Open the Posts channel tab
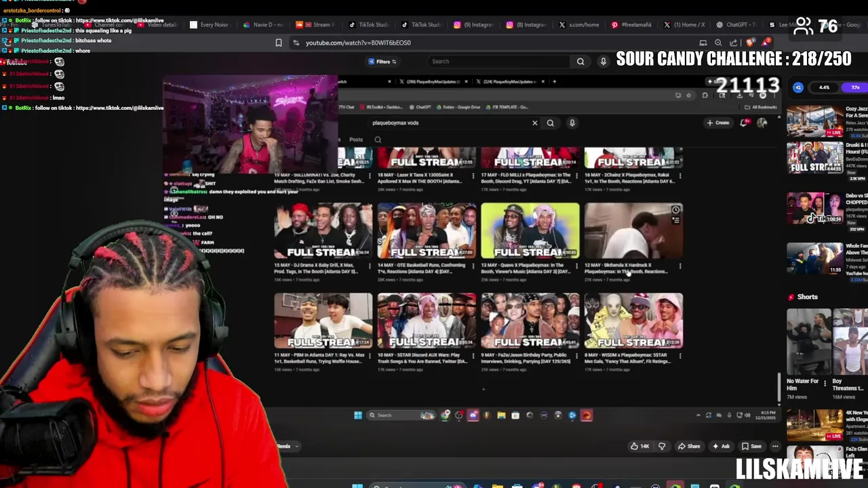Viewport: 868px width, 488px height. click(356, 140)
